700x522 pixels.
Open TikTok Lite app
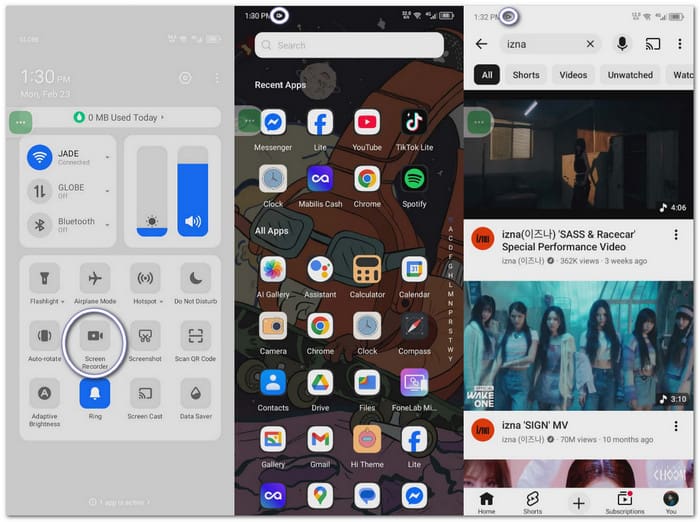click(x=414, y=122)
